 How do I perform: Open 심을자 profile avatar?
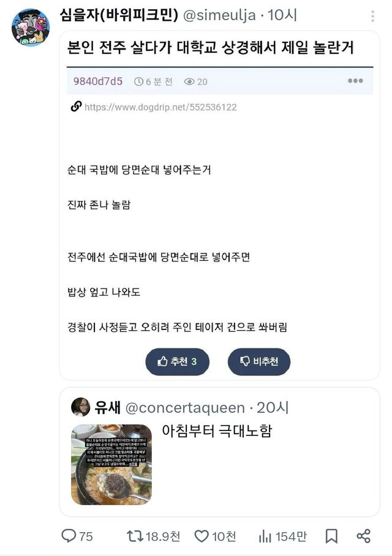[x=30, y=28]
